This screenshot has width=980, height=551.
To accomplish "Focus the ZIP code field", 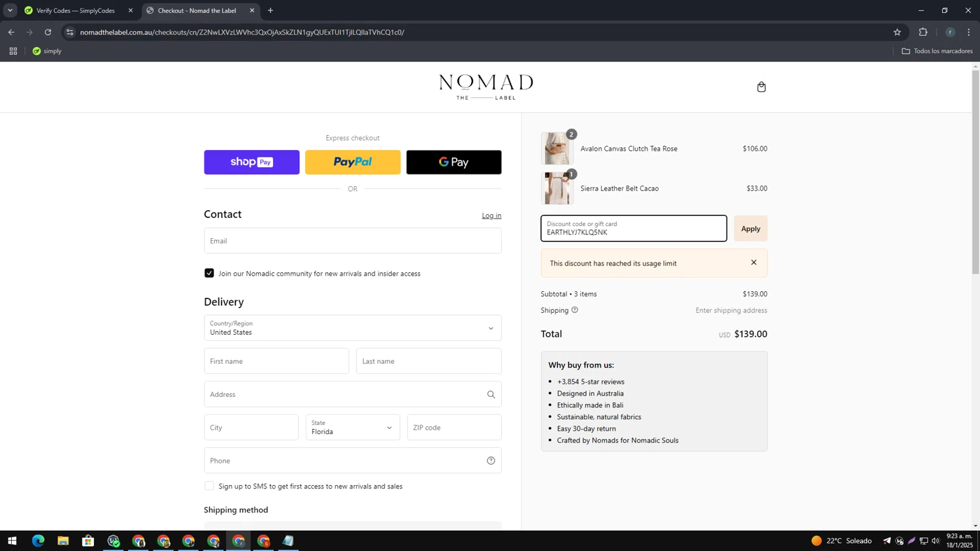I will tap(454, 428).
